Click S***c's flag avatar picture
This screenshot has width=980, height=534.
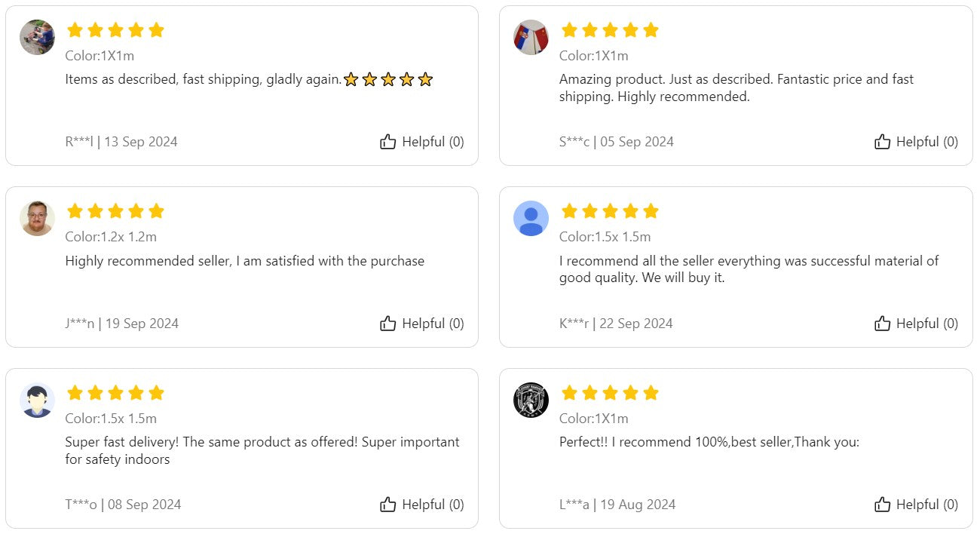click(x=531, y=37)
